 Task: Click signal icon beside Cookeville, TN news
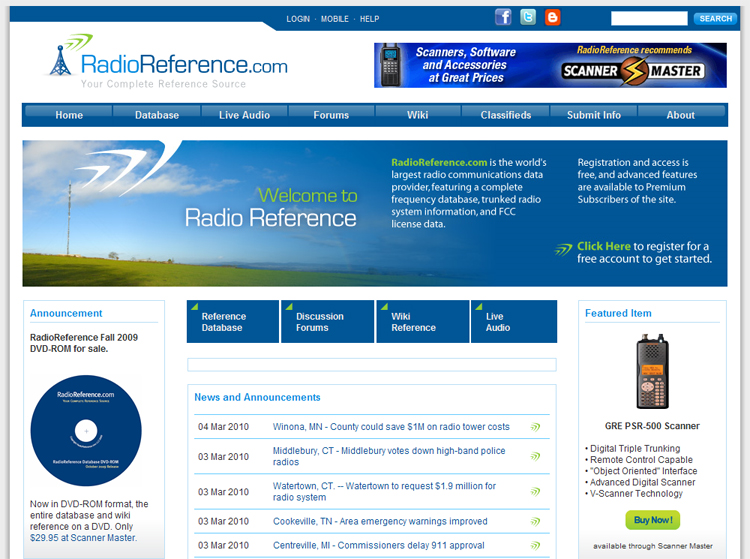(x=535, y=522)
